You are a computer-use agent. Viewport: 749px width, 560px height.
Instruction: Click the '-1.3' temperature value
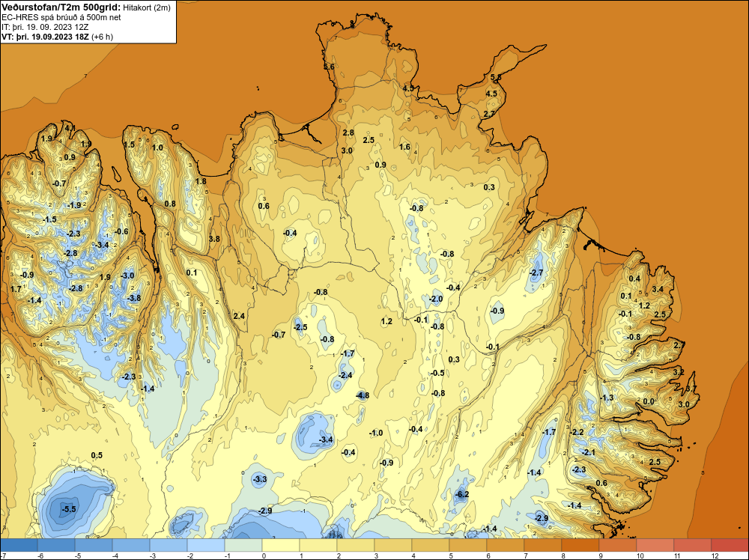coord(607,398)
